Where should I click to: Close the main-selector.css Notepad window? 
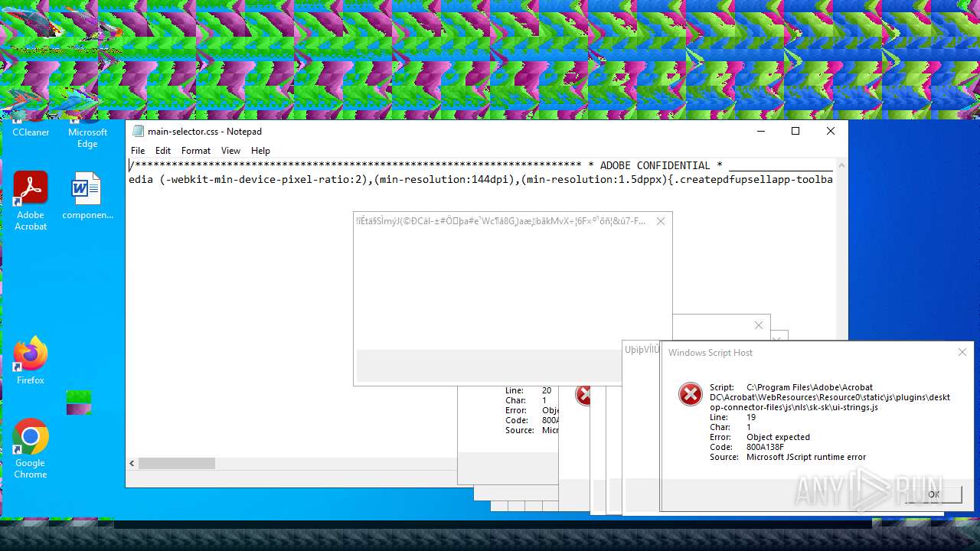pos(831,131)
